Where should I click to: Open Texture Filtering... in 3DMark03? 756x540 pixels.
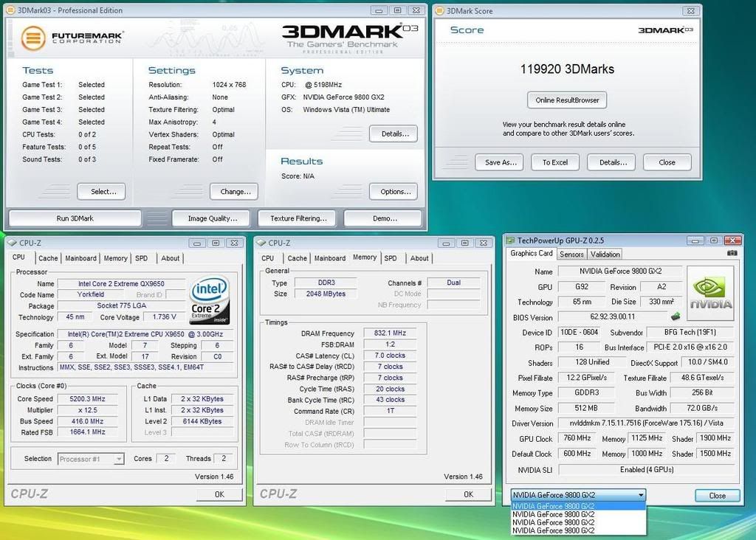click(x=298, y=218)
